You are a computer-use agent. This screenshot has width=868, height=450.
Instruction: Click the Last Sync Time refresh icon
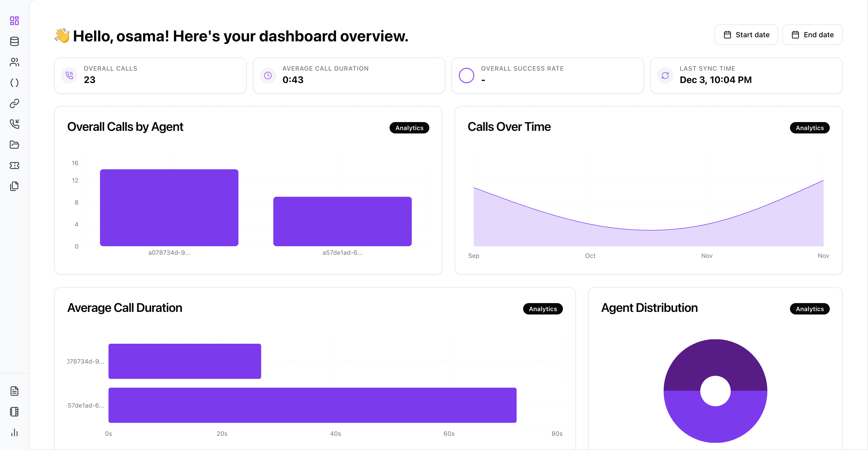click(665, 76)
